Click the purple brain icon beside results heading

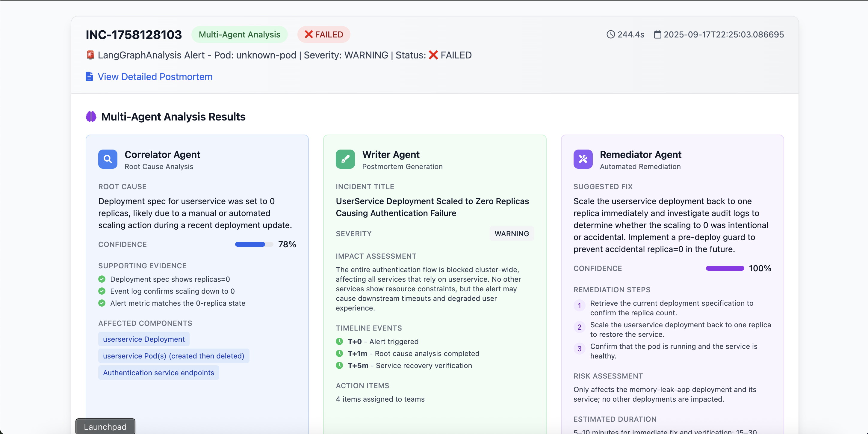[x=91, y=117]
